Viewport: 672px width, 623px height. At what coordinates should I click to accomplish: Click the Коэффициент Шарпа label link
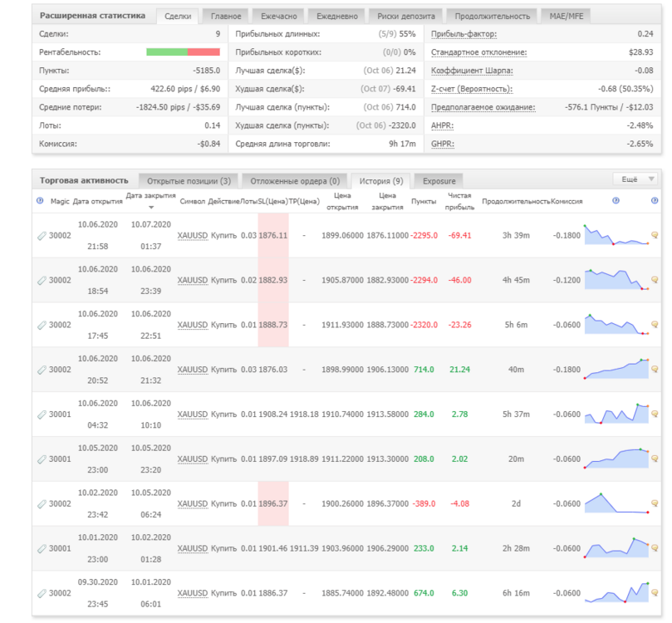tap(472, 71)
